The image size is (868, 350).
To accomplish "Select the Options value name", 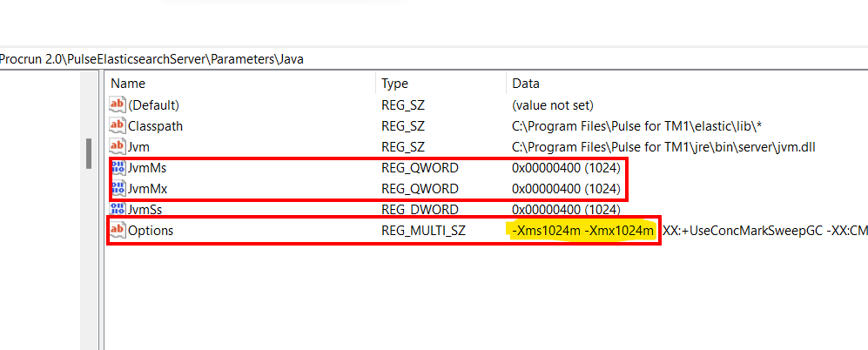I will point(150,230).
